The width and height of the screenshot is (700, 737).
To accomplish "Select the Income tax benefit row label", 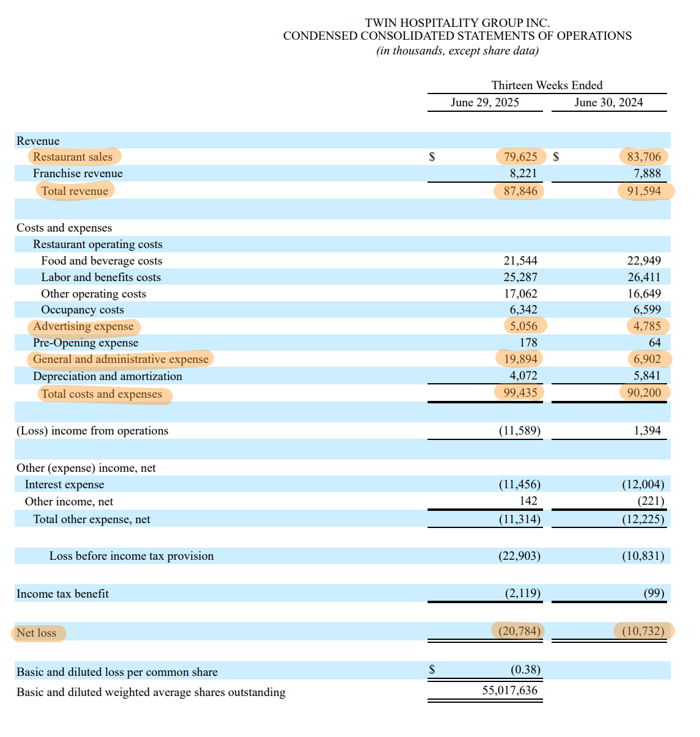I will point(62,593).
